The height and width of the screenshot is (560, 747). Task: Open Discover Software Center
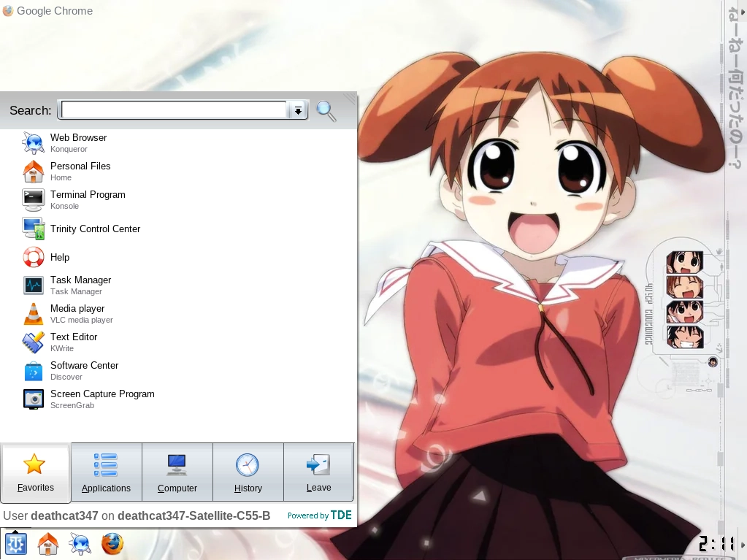[x=179, y=371]
